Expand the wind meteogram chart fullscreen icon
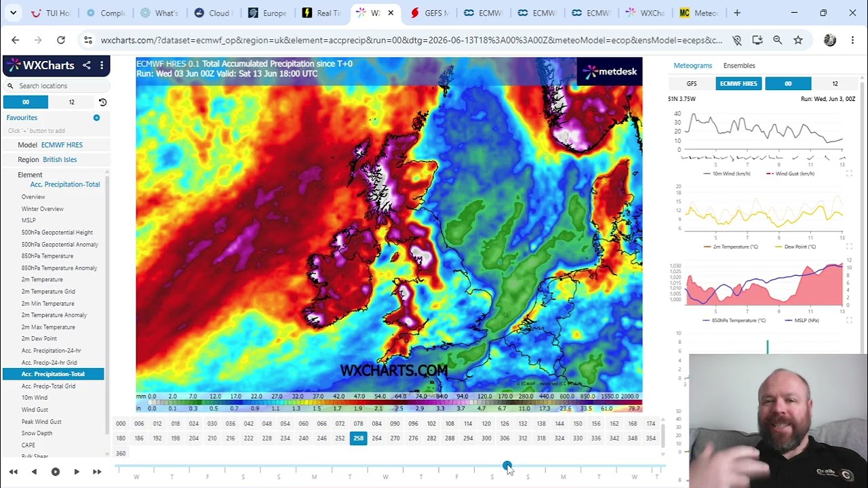The width and height of the screenshot is (868, 488). tap(849, 174)
